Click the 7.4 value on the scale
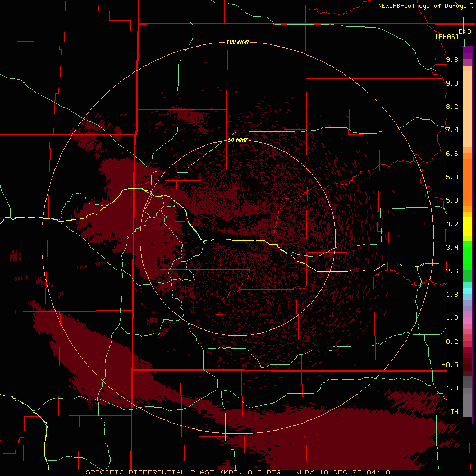The width and height of the screenshot is (476, 476). [452, 130]
